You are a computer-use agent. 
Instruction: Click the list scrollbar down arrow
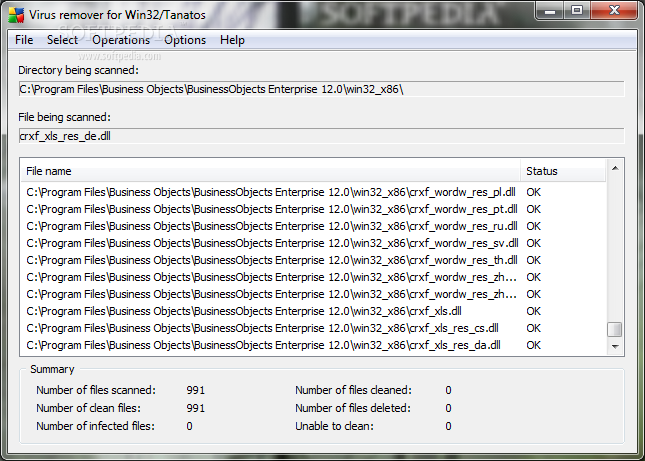[x=615, y=346]
